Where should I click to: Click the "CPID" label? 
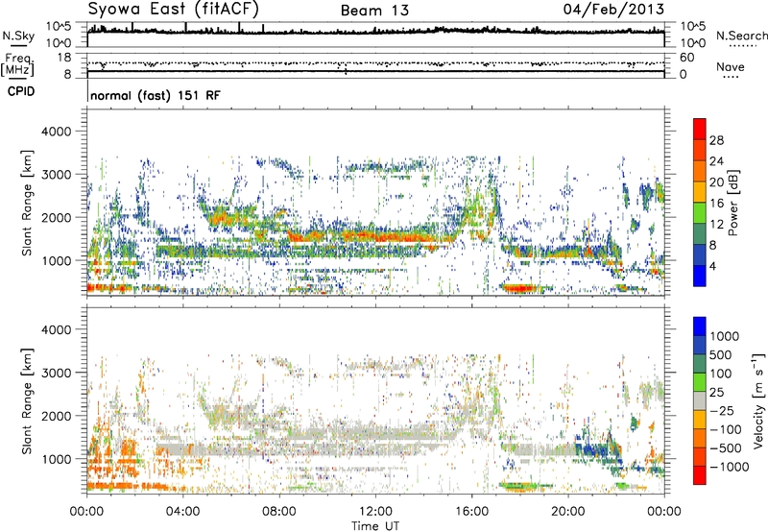point(21,91)
